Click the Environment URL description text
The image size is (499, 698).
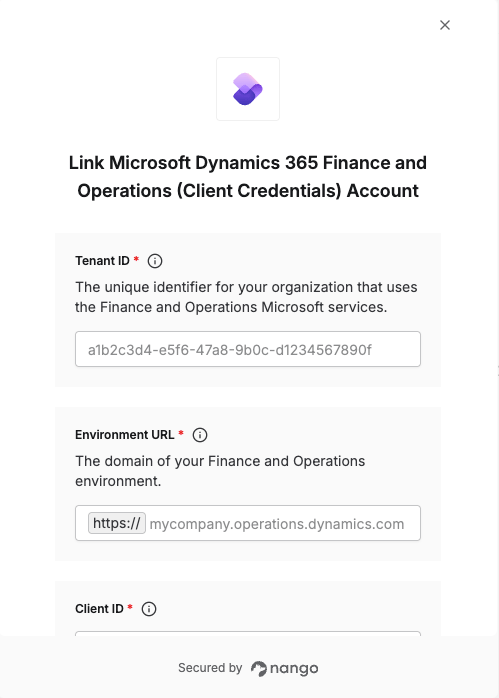(220, 471)
